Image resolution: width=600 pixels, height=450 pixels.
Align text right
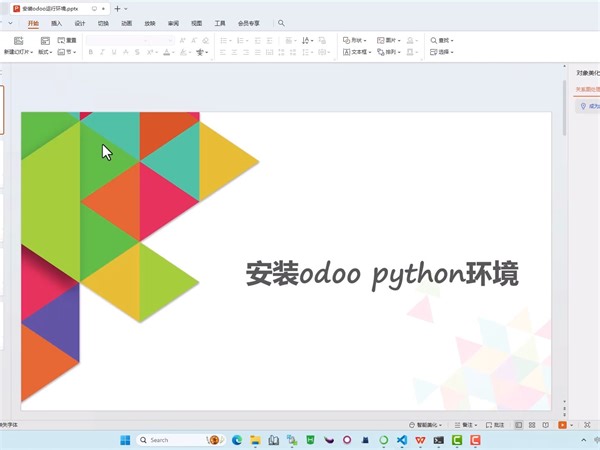(x=246, y=52)
